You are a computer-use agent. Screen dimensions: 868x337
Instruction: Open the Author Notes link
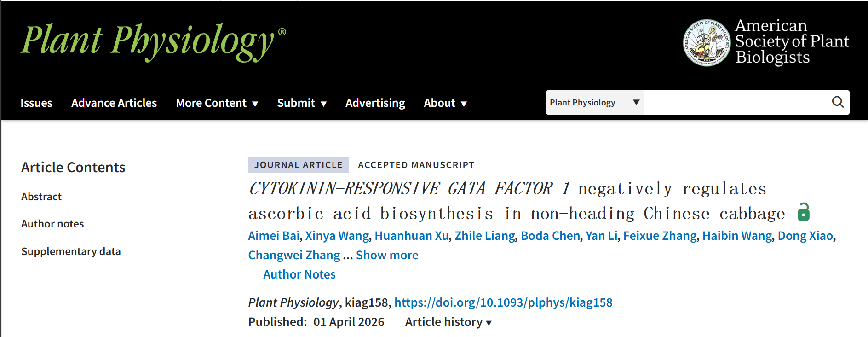299,274
